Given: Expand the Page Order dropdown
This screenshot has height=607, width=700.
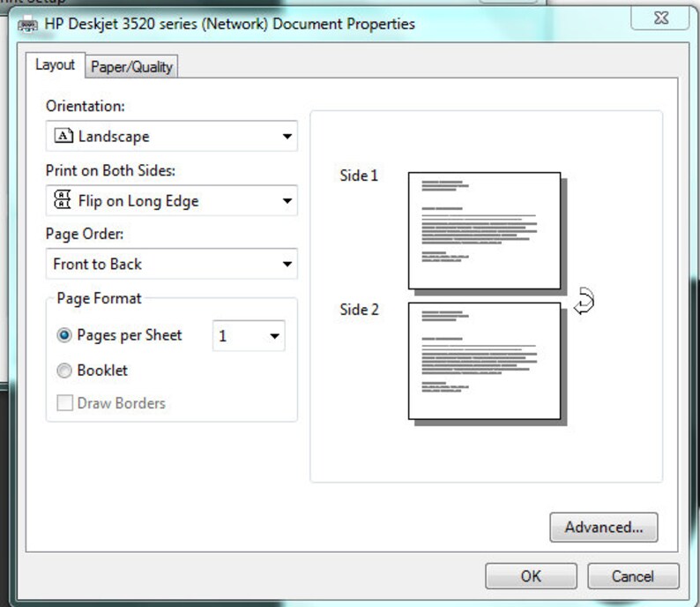Looking at the screenshot, I should pyautogui.click(x=171, y=264).
